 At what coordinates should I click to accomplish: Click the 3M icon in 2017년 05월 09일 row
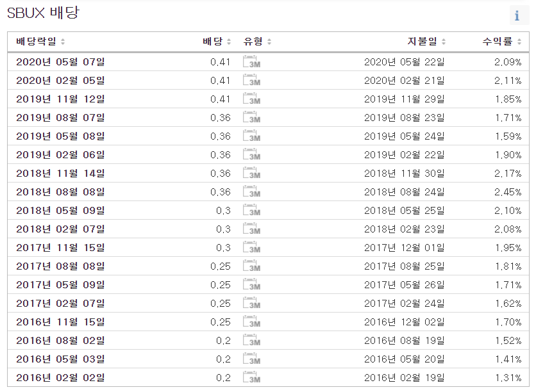pyautogui.click(x=251, y=284)
